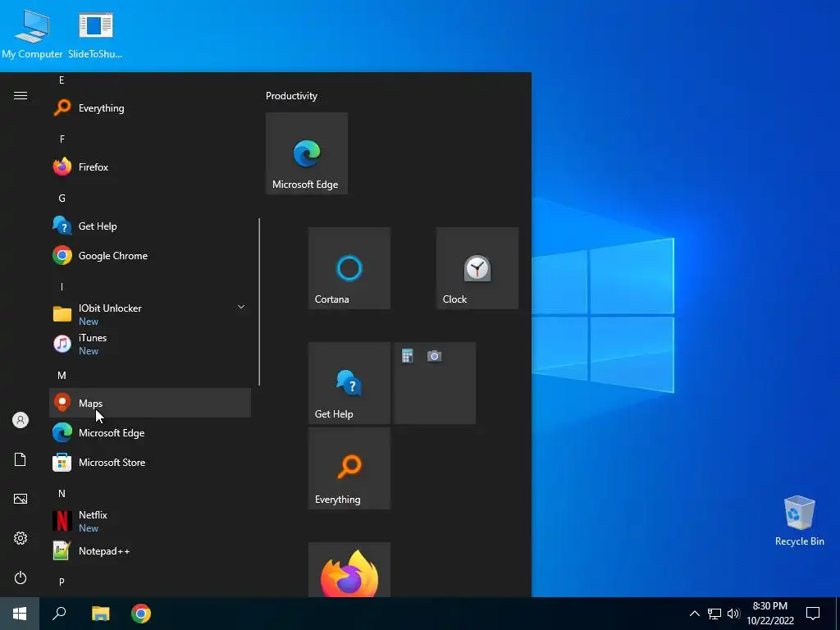Open Documents from the Start sidebar
The width and height of the screenshot is (840, 630).
coord(21,459)
